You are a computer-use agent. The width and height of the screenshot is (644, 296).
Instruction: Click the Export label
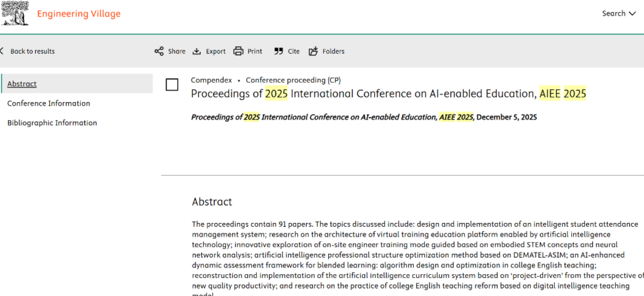[x=215, y=51]
